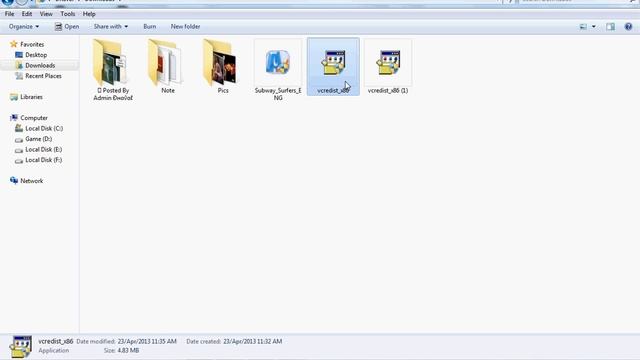Select the vcredist_x86 (1) installer icon

tap(388, 62)
